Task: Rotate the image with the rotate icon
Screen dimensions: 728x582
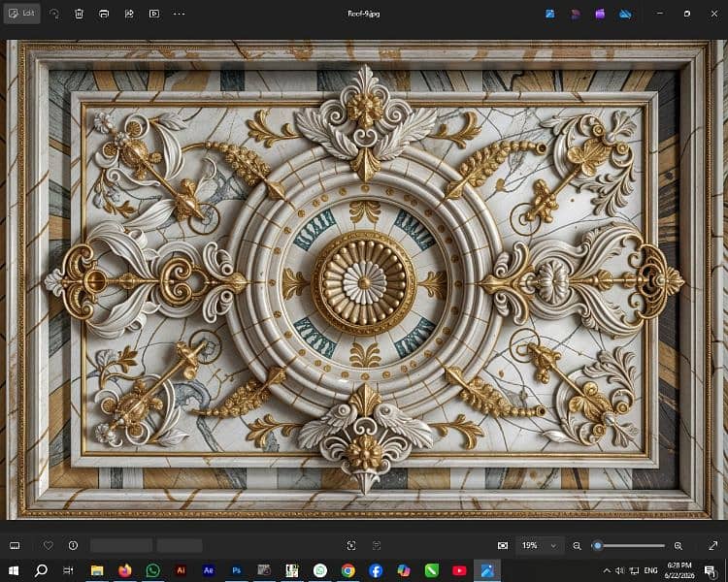Action: (x=54, y=14)
